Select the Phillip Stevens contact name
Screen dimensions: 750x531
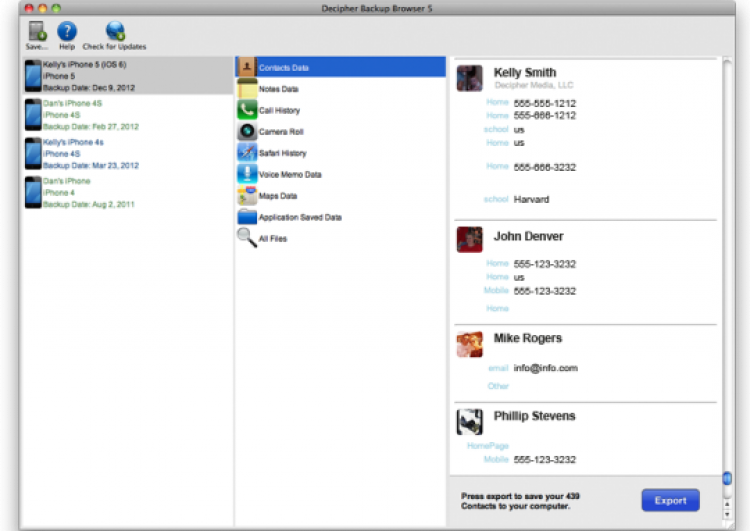click(x=534, y=416)
